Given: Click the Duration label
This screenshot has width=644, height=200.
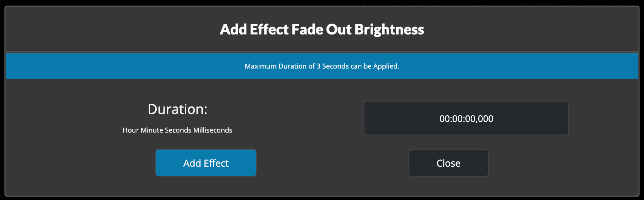Looking at the screenshot, I should click(x=177, y=109).
